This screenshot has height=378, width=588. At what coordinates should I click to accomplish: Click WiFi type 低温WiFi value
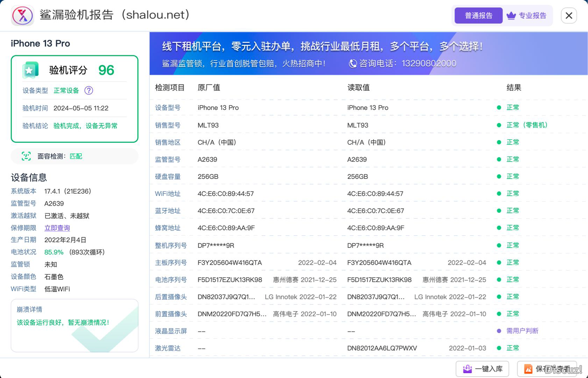pos(57,289)
